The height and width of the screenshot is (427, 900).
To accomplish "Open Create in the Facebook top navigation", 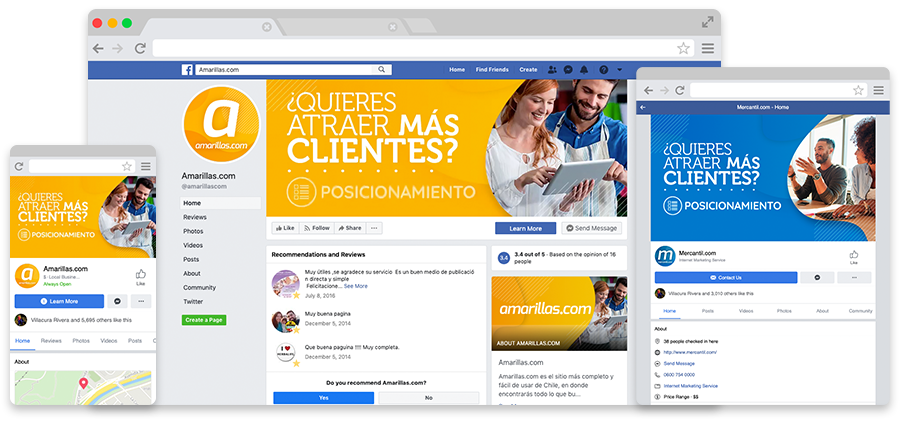I will click(528, 69).
